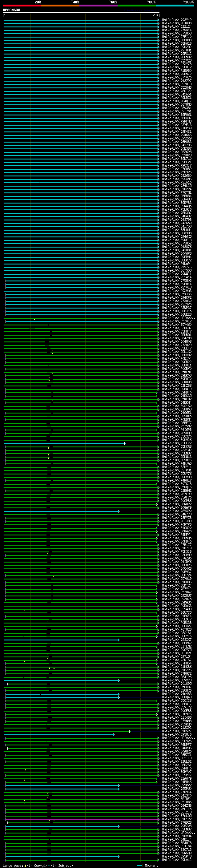Select UniRef100_C5XV28 entry

(177, 61)
